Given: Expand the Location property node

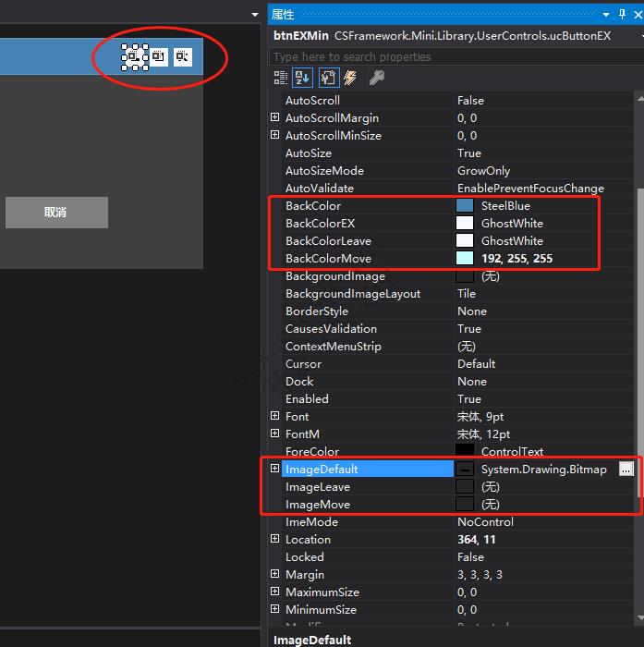Looking at the screenshot, I should pos(274,540).
